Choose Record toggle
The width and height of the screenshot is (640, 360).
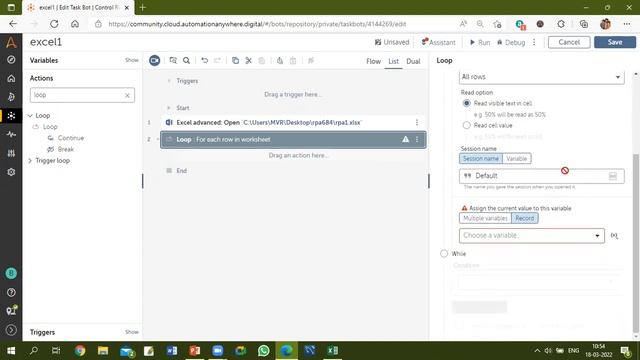click(x=524, y=218)
